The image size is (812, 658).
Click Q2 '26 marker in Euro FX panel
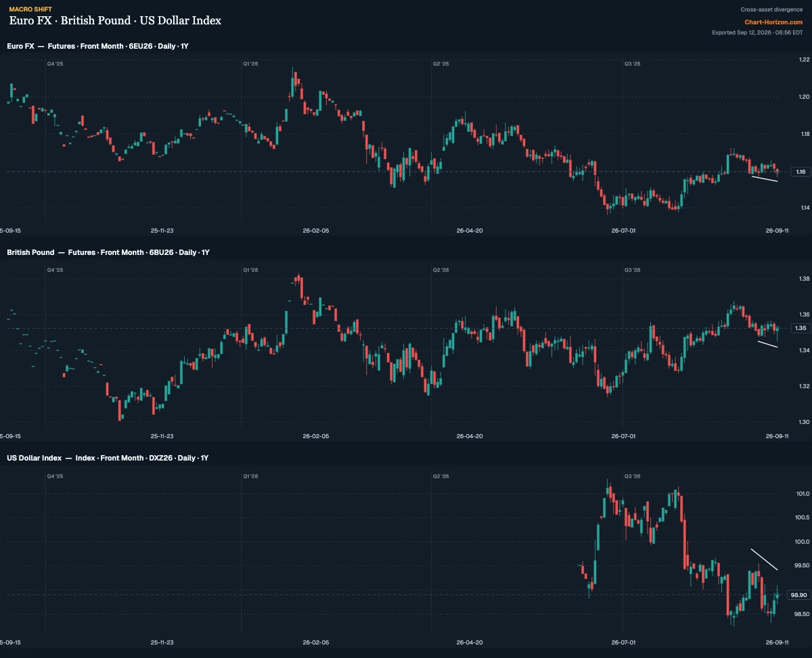(x=441, y=64)
